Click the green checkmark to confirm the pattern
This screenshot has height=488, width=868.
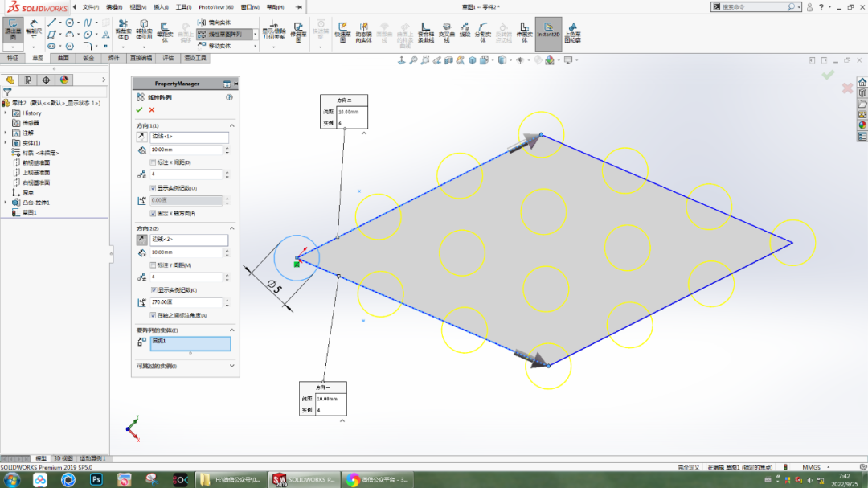coord(140,109)
